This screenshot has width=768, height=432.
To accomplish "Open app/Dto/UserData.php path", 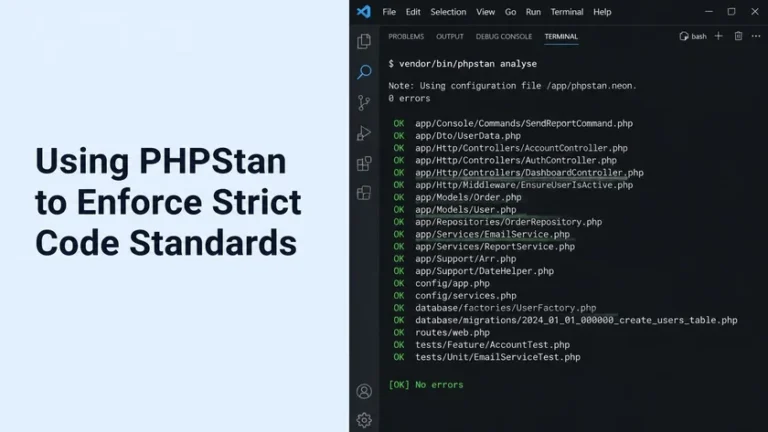I will (468, 136).
